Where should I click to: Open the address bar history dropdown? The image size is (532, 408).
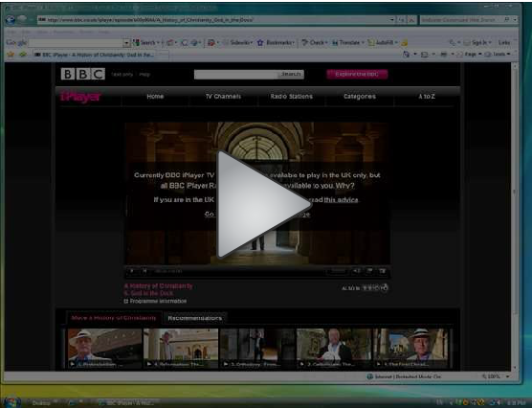392,20
